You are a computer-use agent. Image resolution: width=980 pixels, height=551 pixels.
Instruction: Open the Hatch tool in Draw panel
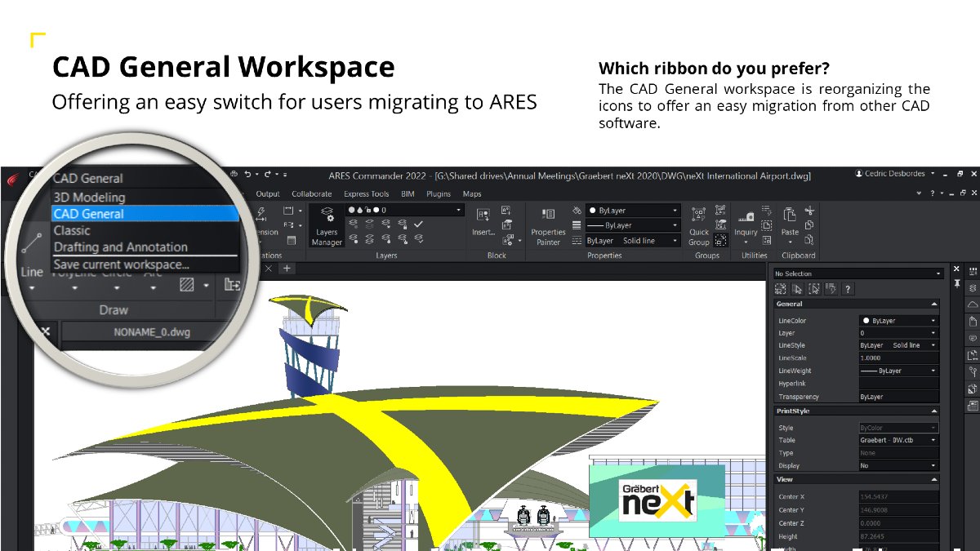(x=186, y=285)
